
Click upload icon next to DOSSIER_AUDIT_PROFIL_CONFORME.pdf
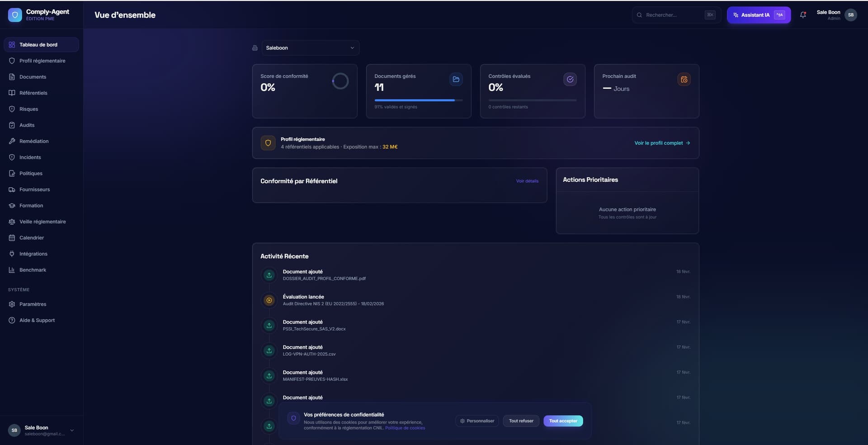tap(269, 275)
